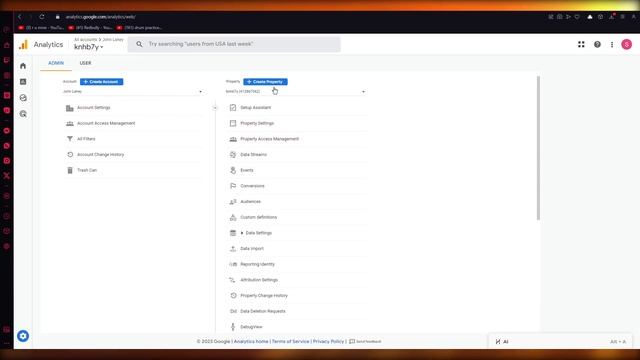The height and width of the screenshot is (360, 640).
Task: Click the admin page vertical scrollbar
Action: pyautogui.click(x=538, y=148)
